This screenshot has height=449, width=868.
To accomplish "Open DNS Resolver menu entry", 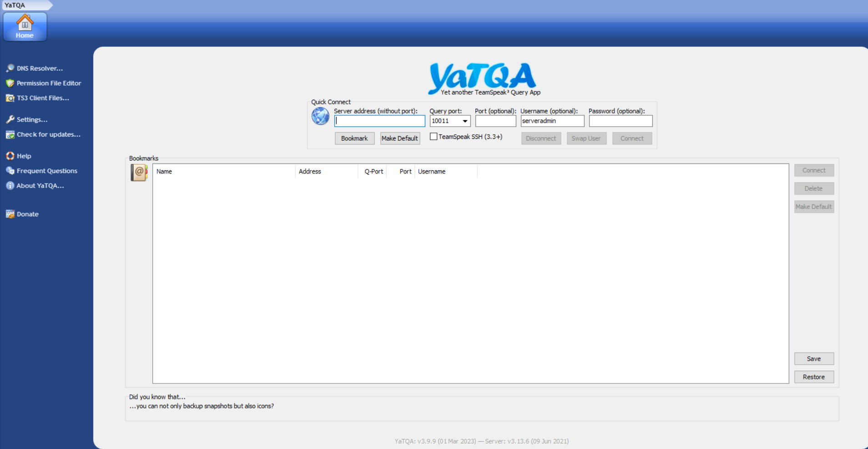I will pos(40,68).
